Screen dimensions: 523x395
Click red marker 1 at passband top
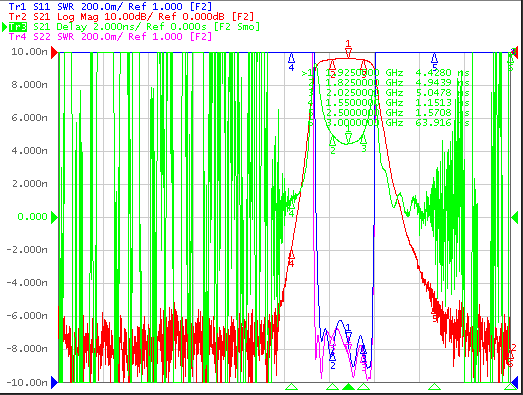349,49
